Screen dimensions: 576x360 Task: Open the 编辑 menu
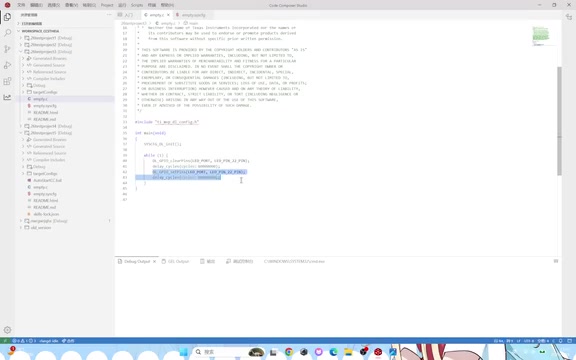(x=36, y=5)
